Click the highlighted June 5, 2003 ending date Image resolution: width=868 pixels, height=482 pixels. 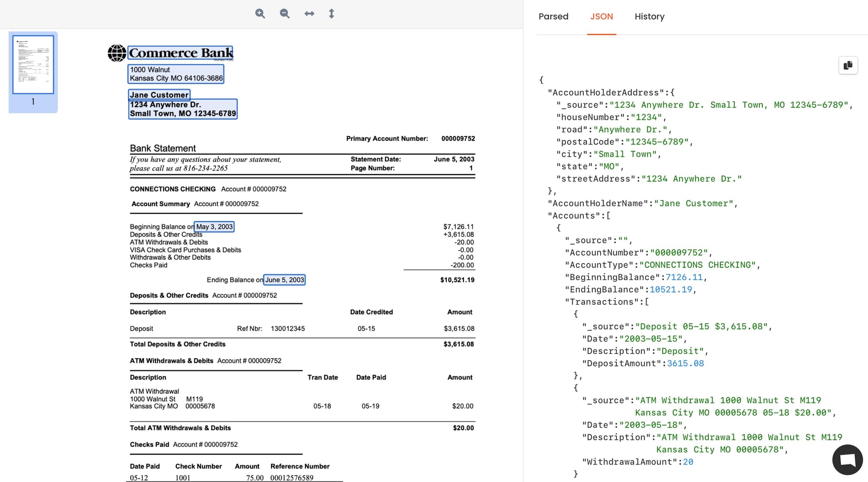coord(285,280)
